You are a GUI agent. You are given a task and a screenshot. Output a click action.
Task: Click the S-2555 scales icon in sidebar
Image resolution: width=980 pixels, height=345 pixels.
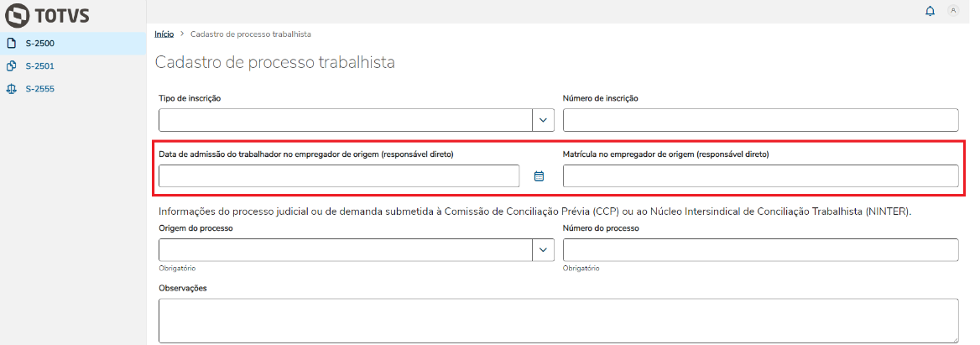[x=12, y=88]
